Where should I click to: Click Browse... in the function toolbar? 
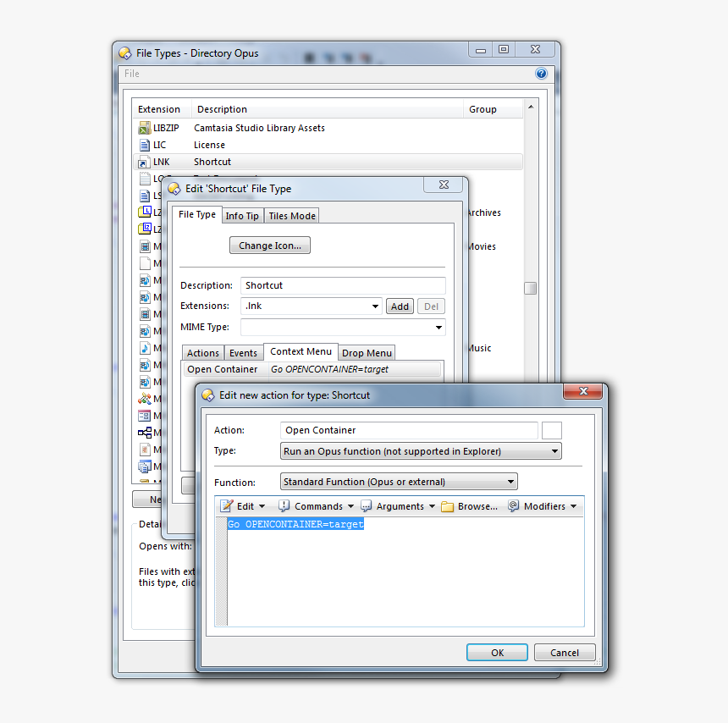[470, 505]
